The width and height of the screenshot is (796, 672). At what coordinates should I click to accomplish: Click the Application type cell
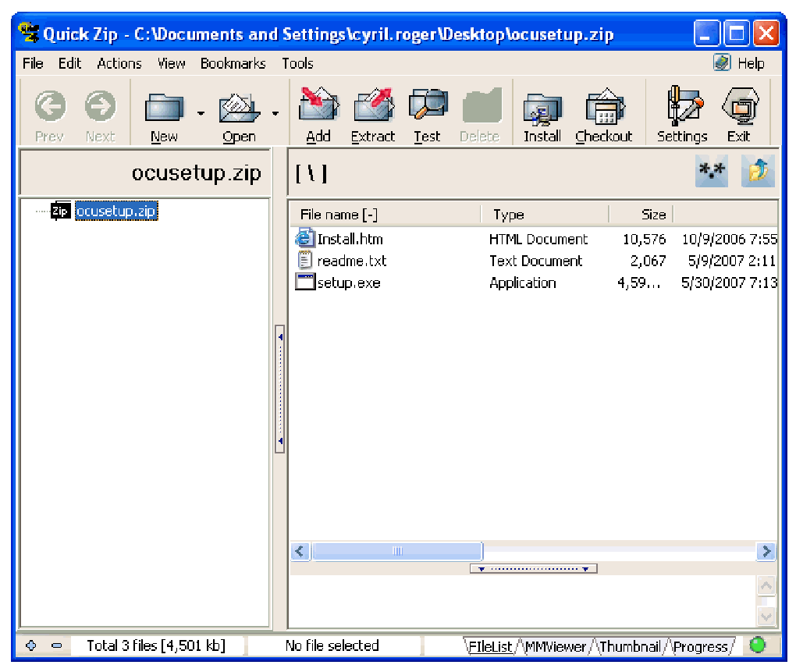pos(522,283)
